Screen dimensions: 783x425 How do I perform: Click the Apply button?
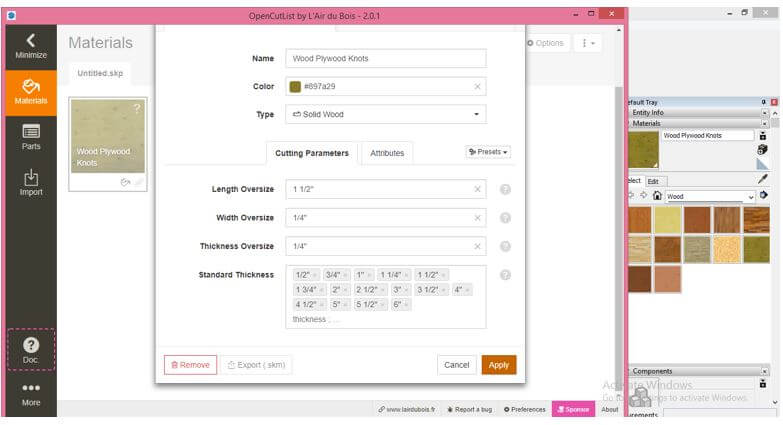coord(499,365)
